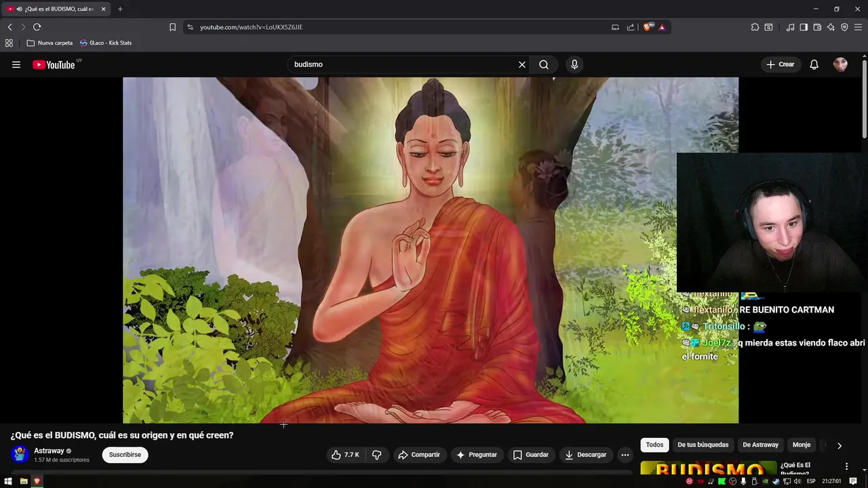Click the share page icon in address bar

[x=631, y=27]
